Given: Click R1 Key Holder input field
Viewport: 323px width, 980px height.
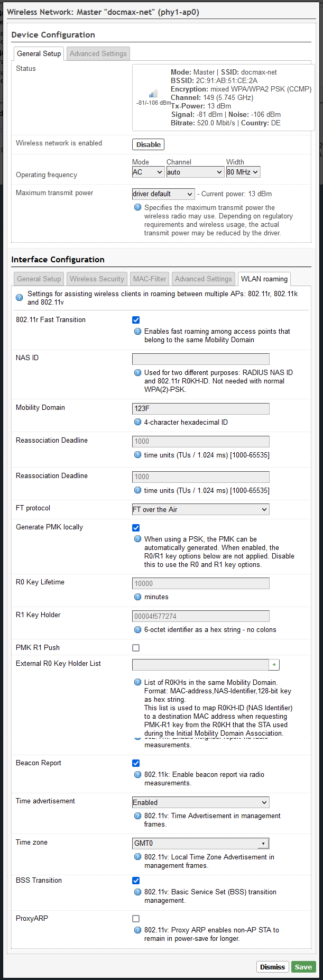Looking at the screenshot, I should click(x=201, y=616).
